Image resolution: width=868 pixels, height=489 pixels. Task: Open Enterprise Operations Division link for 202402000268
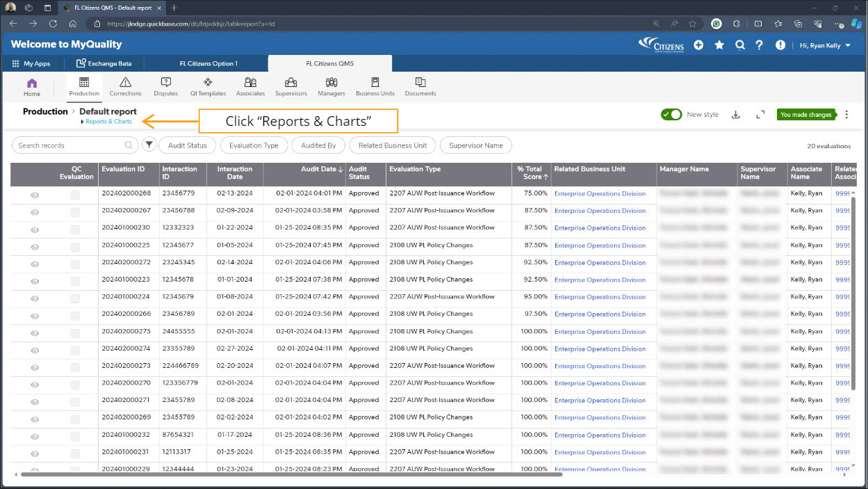(x=600, y=193)
